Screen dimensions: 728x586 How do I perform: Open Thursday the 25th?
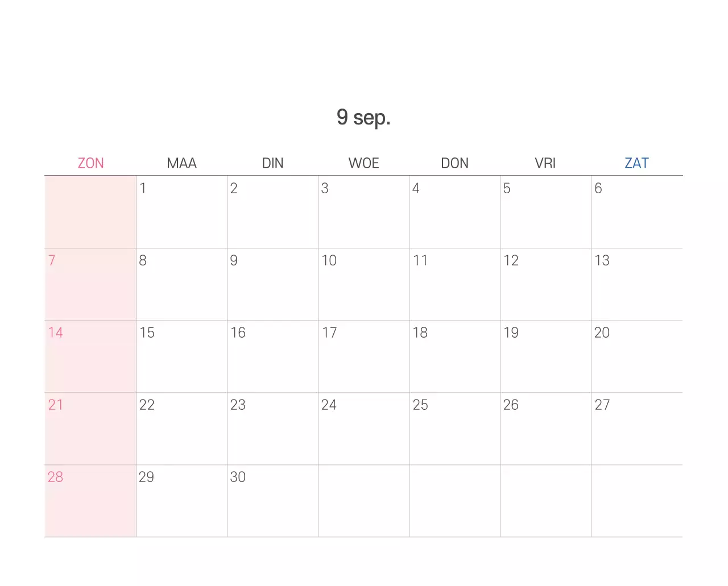[x=455, y=429]
